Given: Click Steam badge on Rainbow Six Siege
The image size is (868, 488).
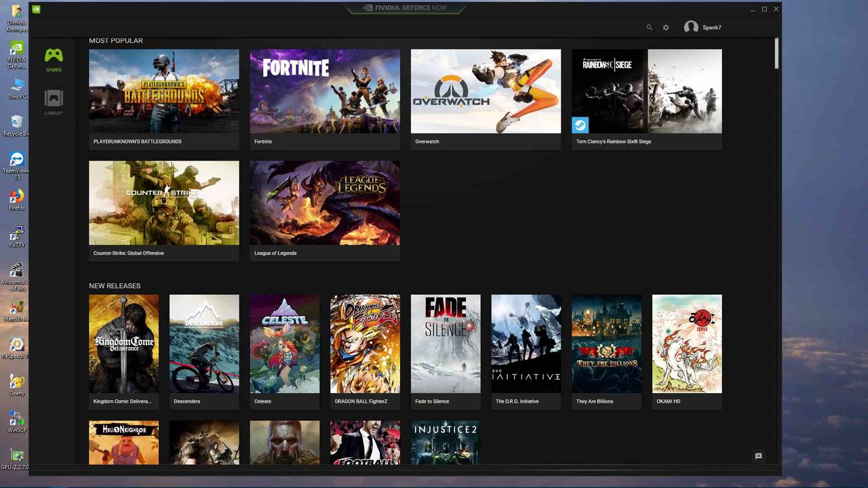Looking at the screenshot, I should coord(580,125).
